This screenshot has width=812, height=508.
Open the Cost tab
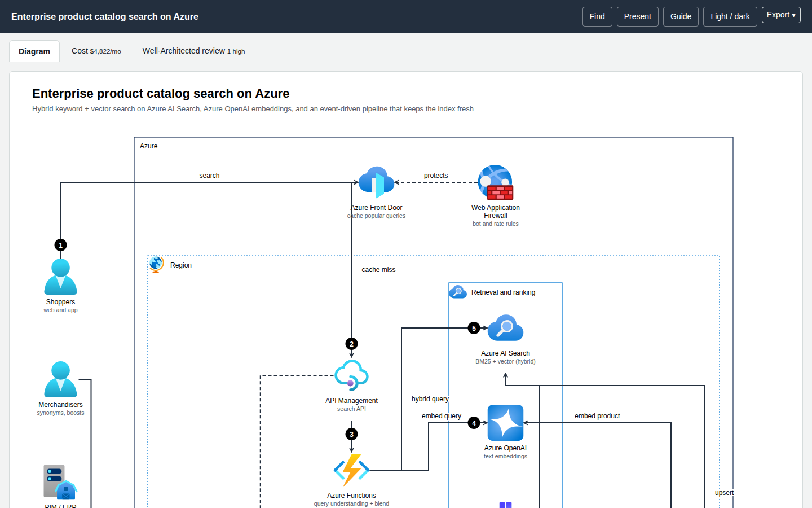pos(96,51)
